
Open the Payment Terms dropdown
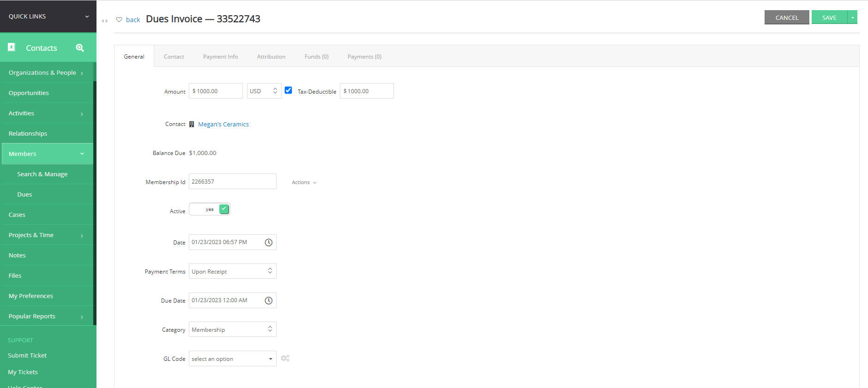click(x=233, y=271)
